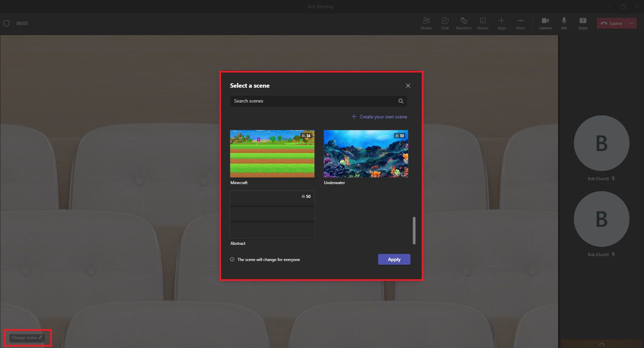Viewport: 644px width, 348px height.
Task: Expand the Leave options dropdown arrow
Action: (x=632, y=23)
